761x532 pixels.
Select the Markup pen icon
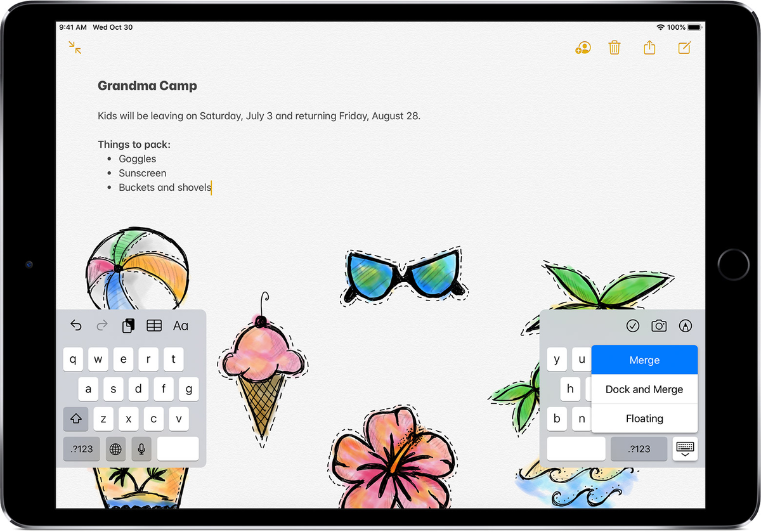(684, 325)
